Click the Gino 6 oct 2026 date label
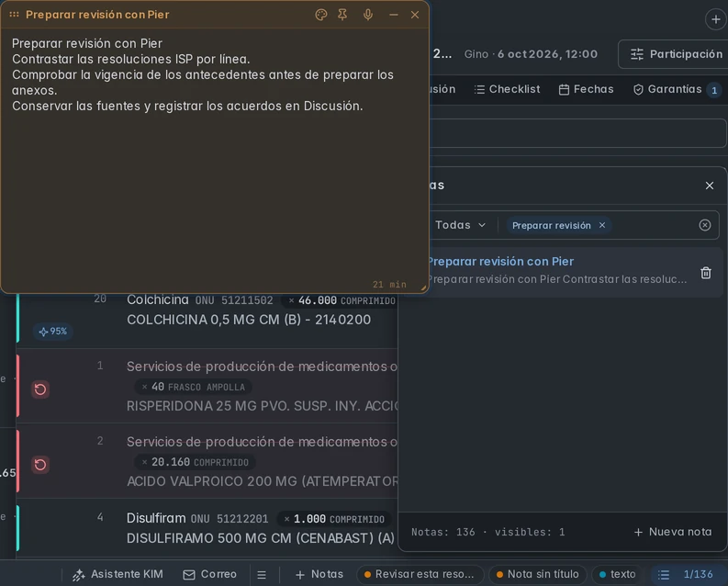The width and height of the screenshot is (728, 586). [x=531, y=54]
